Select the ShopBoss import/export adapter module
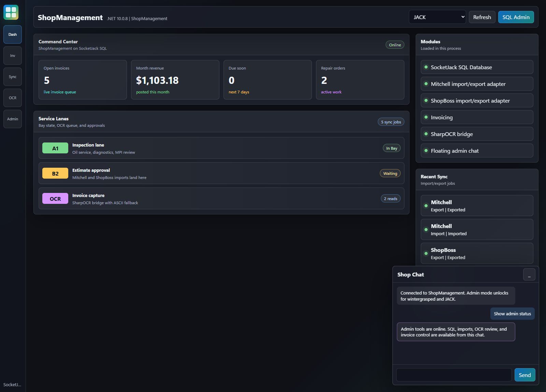Image resolution: width=546 pixels, height=392 pixels. pyautogui.click(x=477, y=101)
